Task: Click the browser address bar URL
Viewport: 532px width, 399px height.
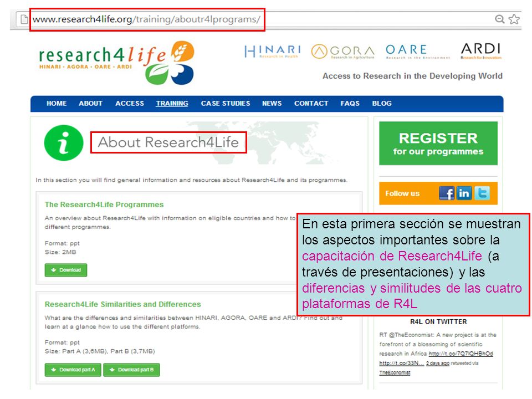Action: (x=146, y=19)
